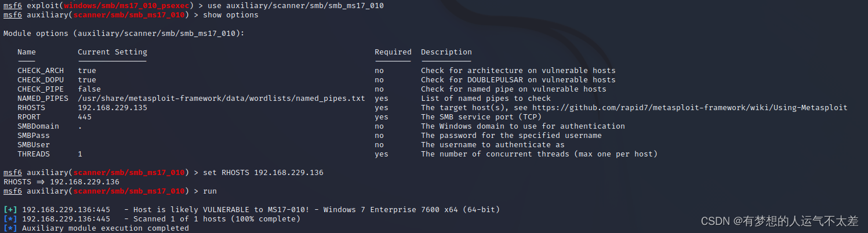Click 'The password for the specified username' description
The width and height of the screenshot is (868, 233).
tap(511, 136)
